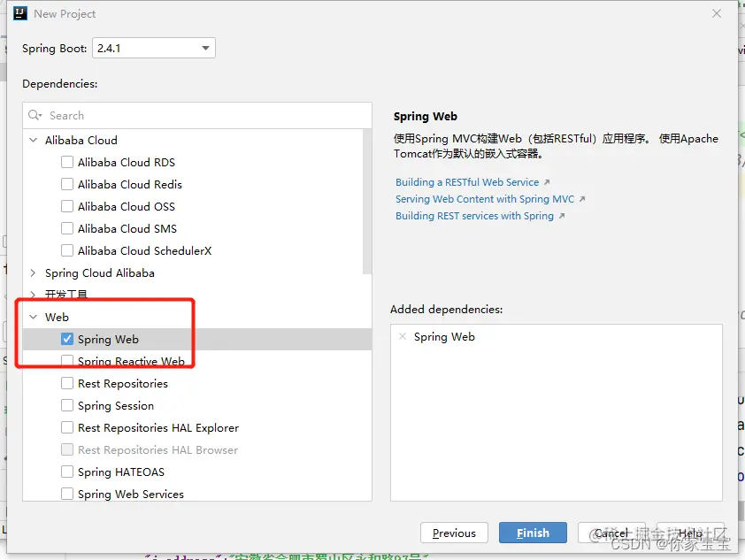Open external arrow beside Serving Web Content link
Image resolution: width=745 pixels, height=560 pixels.
pyautogui.click(x=582, y=199)
